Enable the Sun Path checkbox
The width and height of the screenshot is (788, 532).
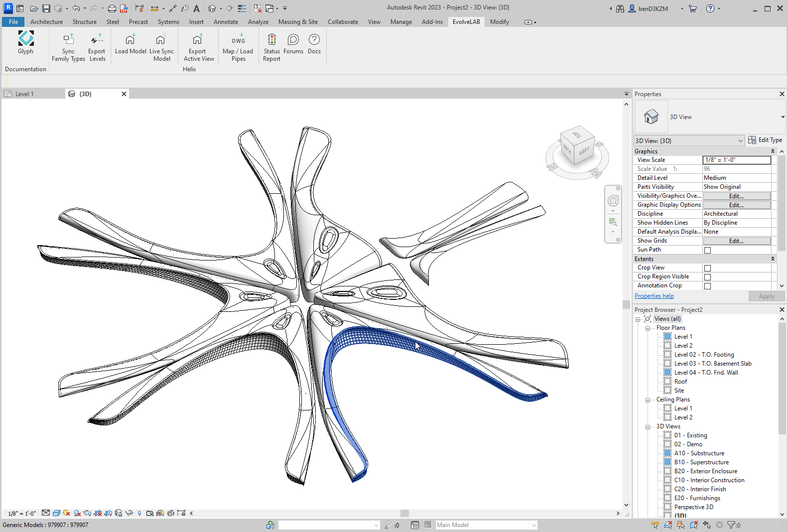pos(707,250)
